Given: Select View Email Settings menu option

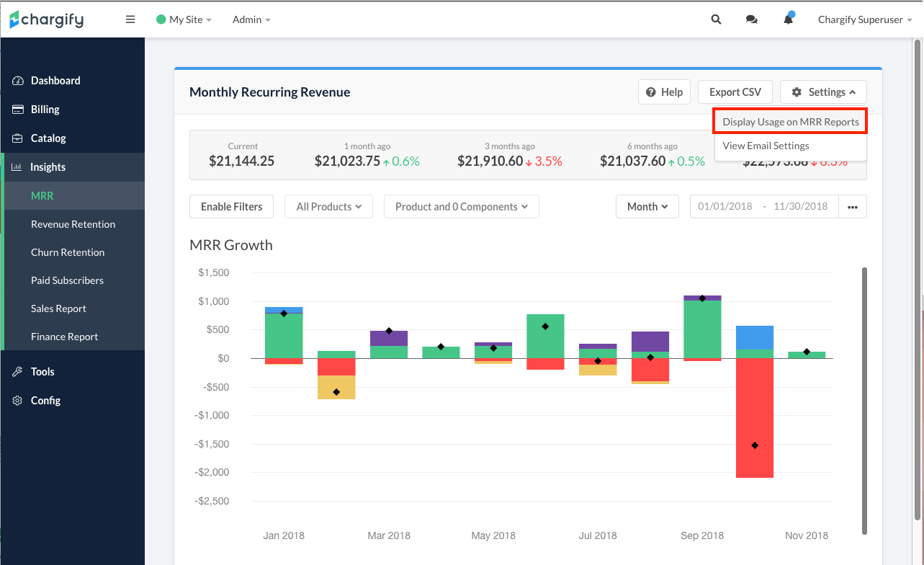Looking at the screenshot, I should point(766,146).
